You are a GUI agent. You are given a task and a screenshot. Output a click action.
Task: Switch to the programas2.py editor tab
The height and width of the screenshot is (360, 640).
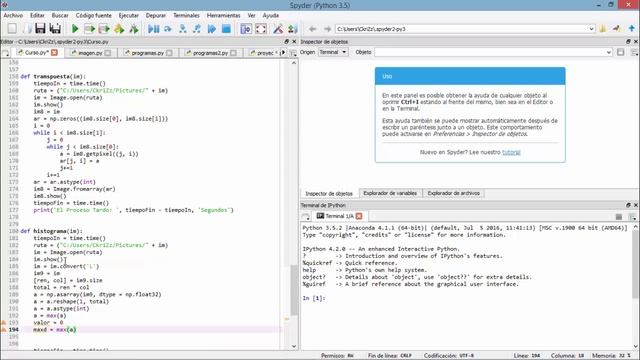click(210, 53)
